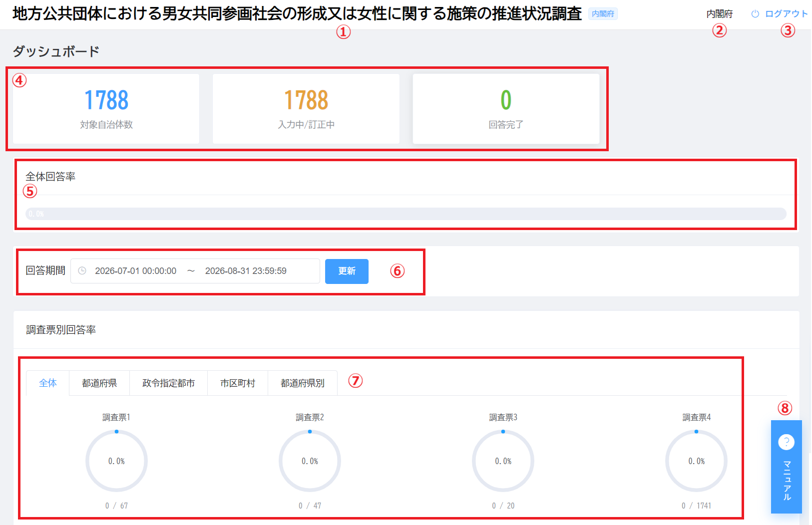
Task: Click the 調査票3 circular progress gauge
Action: (x=503, y=461)
